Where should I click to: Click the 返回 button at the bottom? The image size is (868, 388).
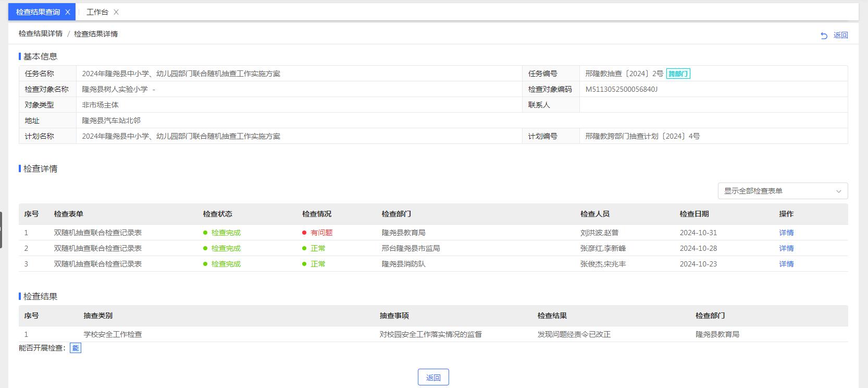pyautogui.click(x=433, y=377)
